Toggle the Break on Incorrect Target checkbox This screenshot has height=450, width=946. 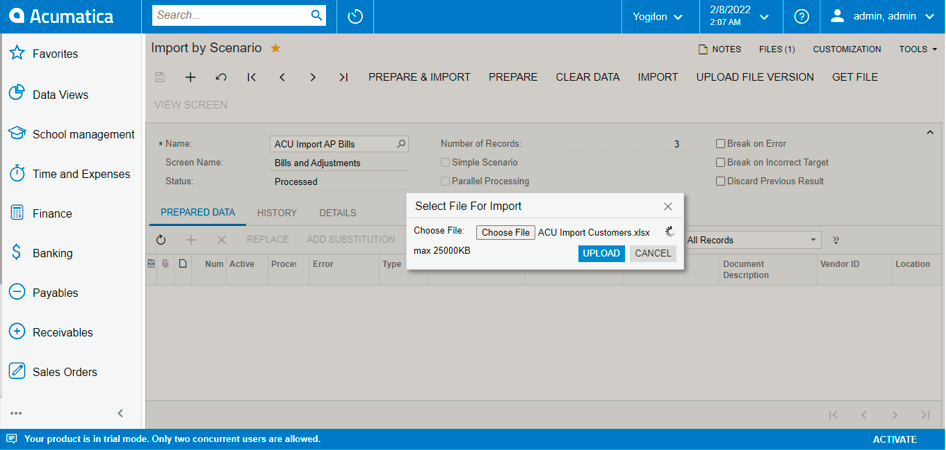click(720, 162)
